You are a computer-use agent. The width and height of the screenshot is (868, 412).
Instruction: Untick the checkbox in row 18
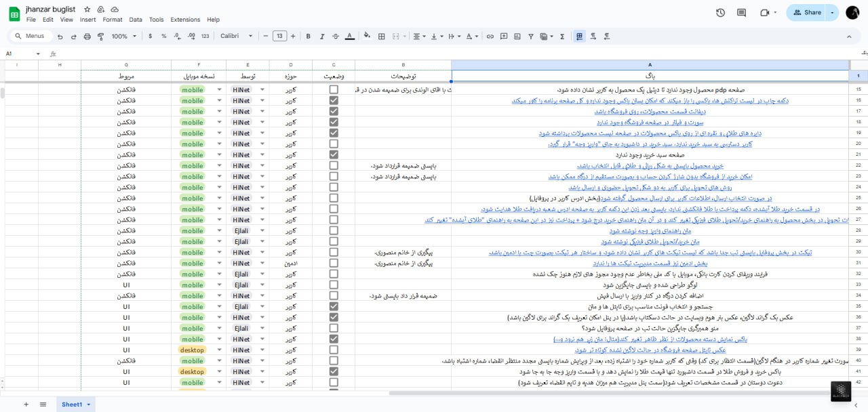pos(334,122)
